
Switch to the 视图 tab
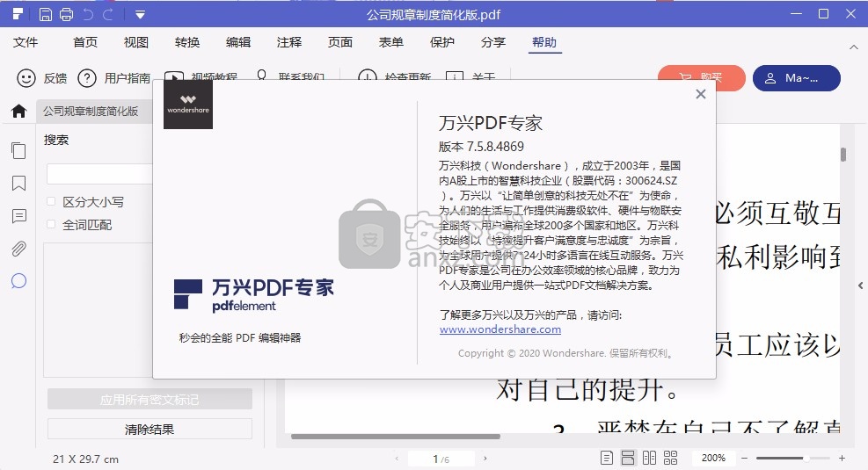(x=136, y=42)
